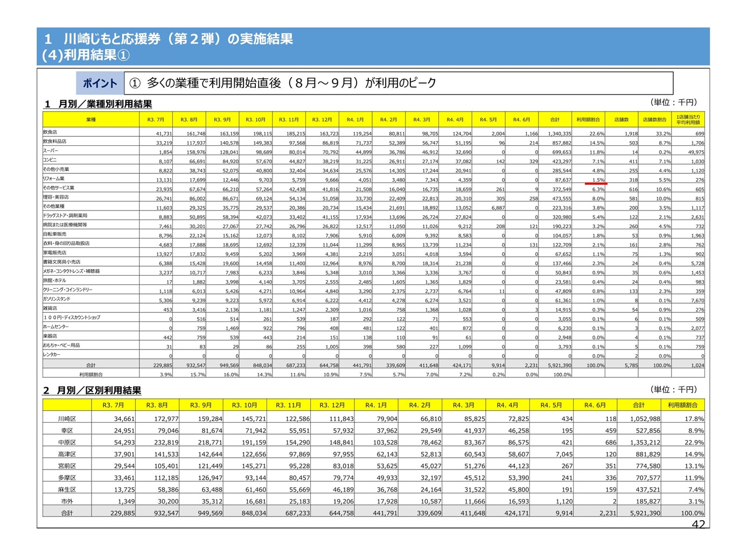747x560 pixels.
Task: Click the 川崎区 August value '172,977'
Action: tap(166, 419)
